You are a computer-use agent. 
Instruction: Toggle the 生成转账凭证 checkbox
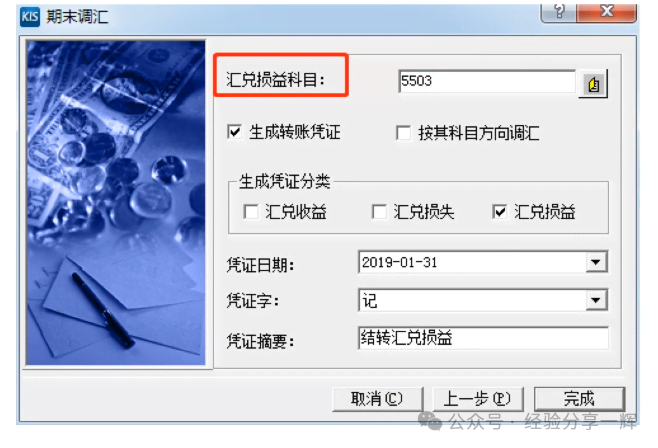[235, 132]
